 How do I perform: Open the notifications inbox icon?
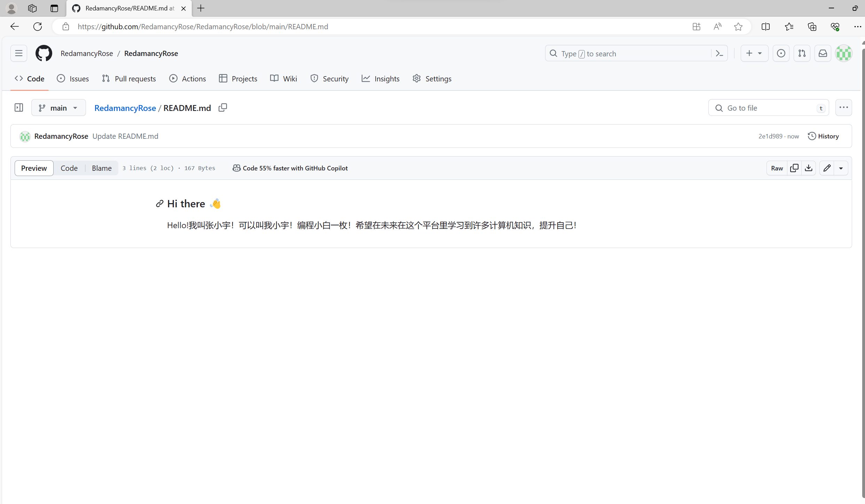point(823,53)
